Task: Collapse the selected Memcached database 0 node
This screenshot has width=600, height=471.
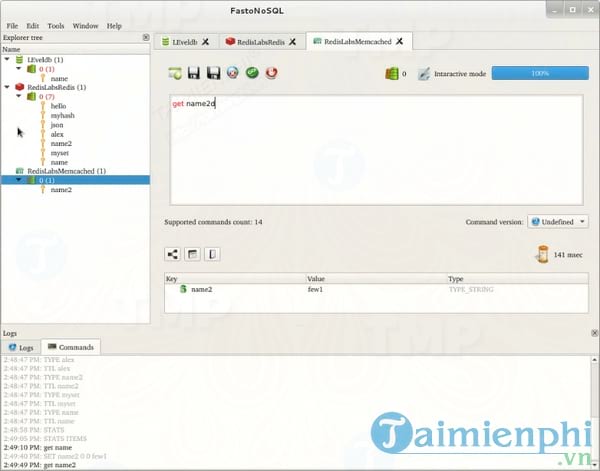Action: coord(18,180)
